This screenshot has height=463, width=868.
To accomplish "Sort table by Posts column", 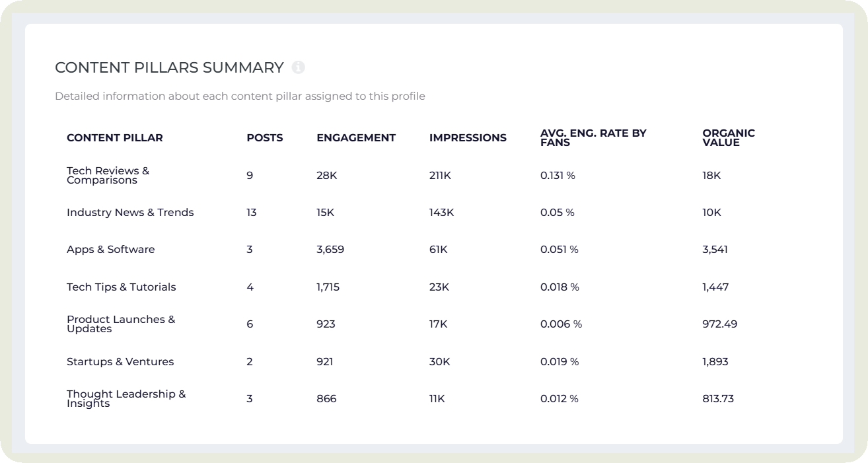I will tap(264, 138).
